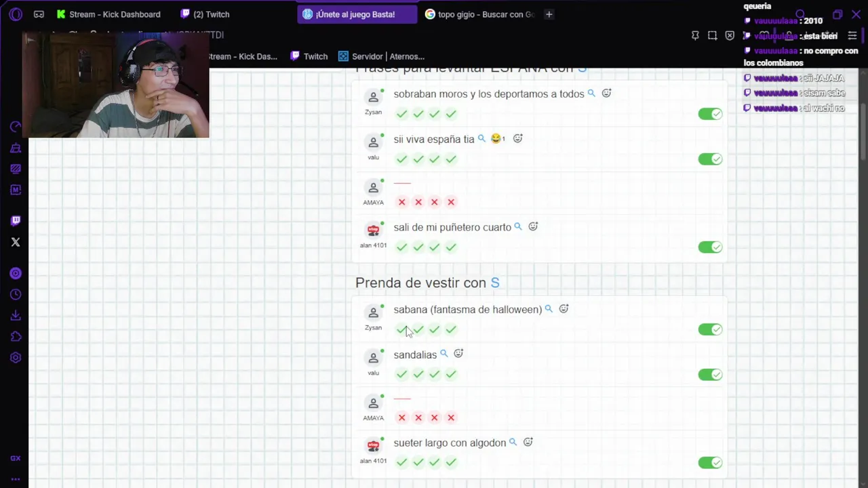Open the Twitch bookmark in bookmarks bar
The height and width of the screenshot is (488, 868).
point(309,56)
